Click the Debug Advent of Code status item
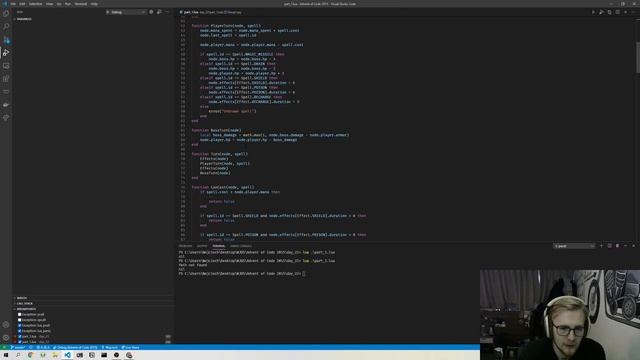The image size is (640, 360). [75, 347]
